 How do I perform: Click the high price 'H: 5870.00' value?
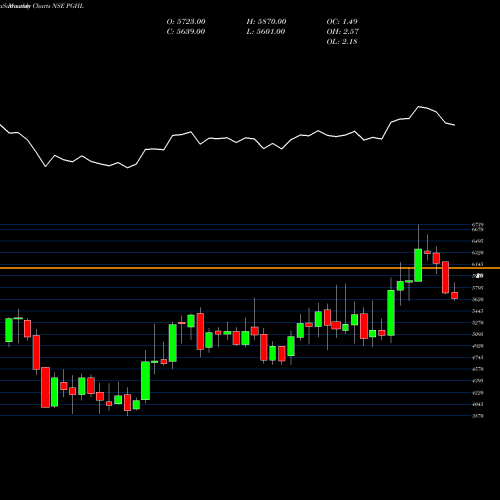tap(266, 22)
